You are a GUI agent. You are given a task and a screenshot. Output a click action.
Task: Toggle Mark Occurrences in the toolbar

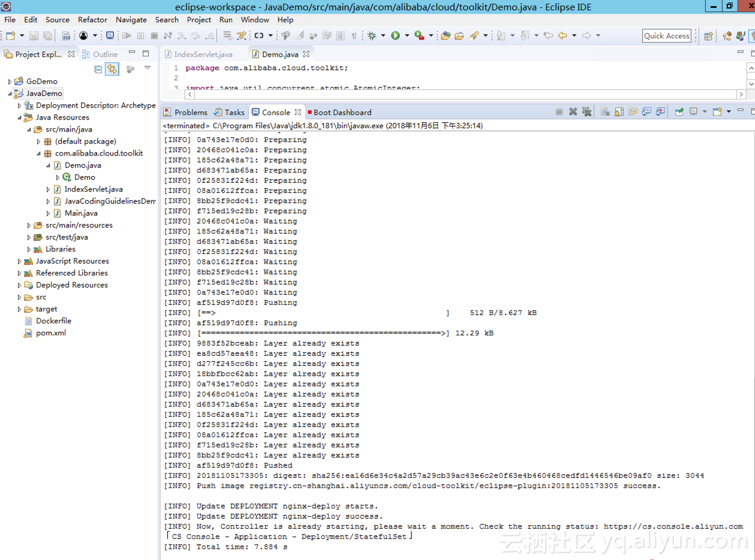pyautogui.click(x=300, y=36)
